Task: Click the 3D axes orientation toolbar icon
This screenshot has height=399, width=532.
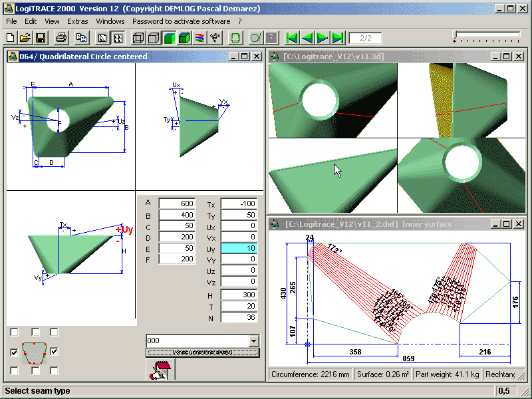Action: pyautogui.click(x=215, y=38)
